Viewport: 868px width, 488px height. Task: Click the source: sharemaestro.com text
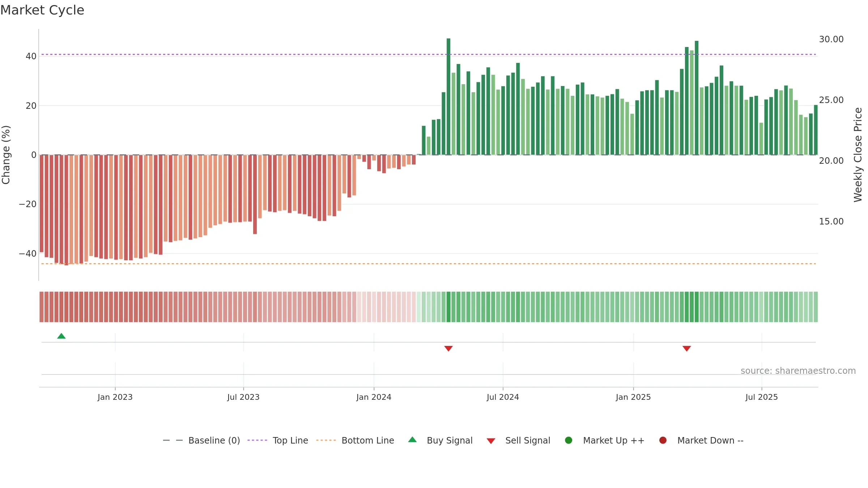pyautogui.click(x=798, y=371)
